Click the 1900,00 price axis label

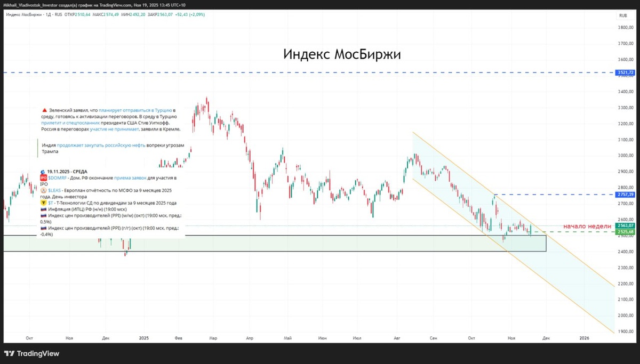(x=625, y=331)
